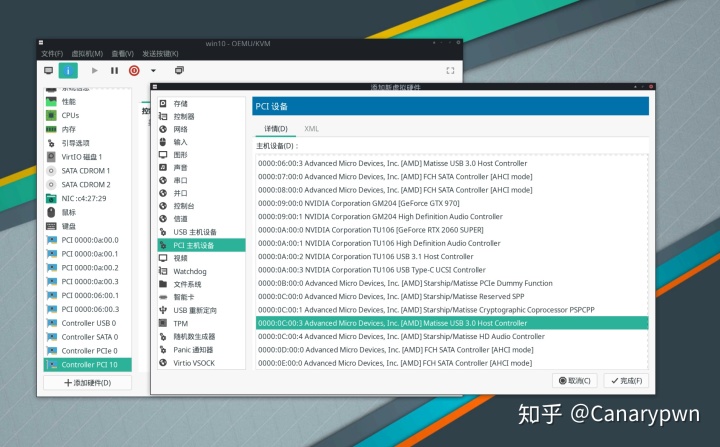Image resolution: width=720 pixels, height=447 pixels.
Task: Select Panic 通知器 hardware type
Action: (201, 350)
